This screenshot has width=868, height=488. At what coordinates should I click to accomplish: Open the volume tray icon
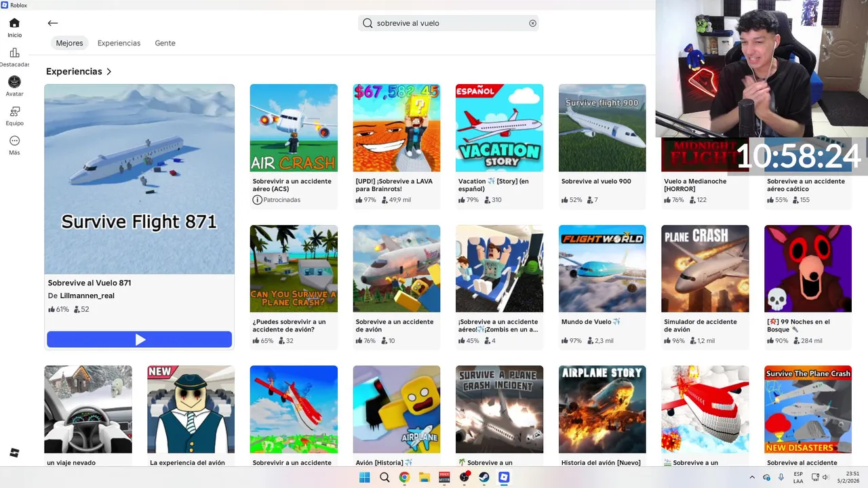click(x=826, y=477)
